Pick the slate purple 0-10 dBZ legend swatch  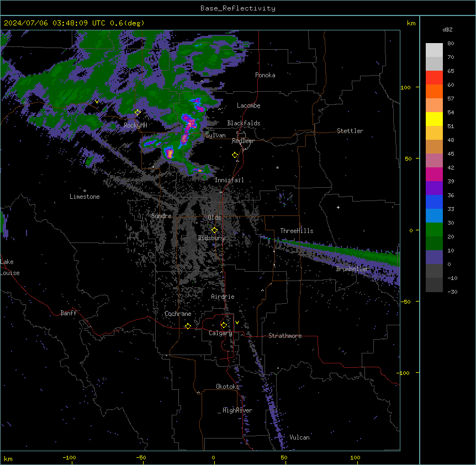point(434,257)
